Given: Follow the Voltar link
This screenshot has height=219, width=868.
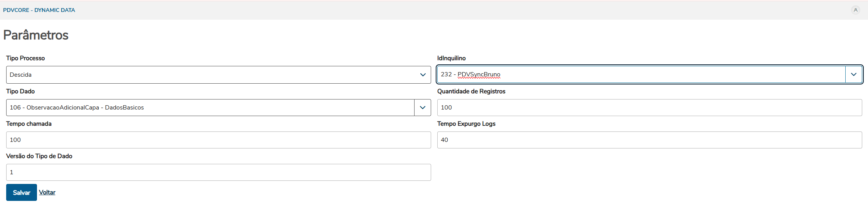Looking at the screenshot, I should [x=47, y=192].
